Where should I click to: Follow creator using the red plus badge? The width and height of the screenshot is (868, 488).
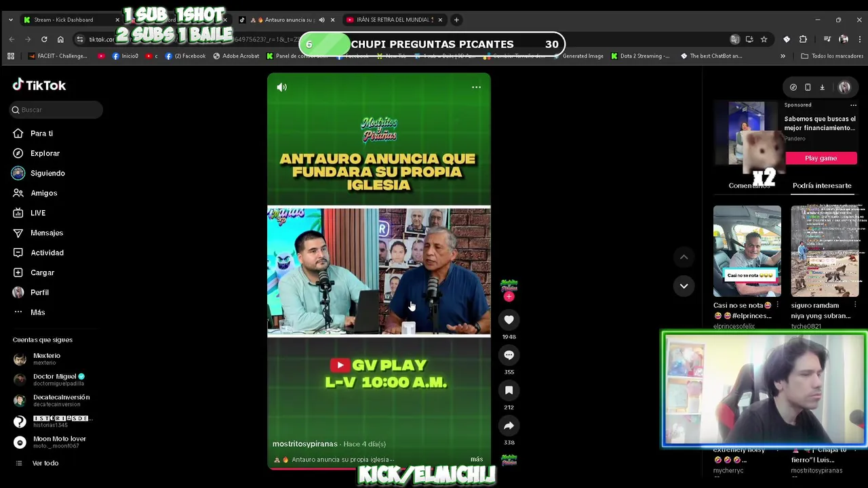pos(509,297)
